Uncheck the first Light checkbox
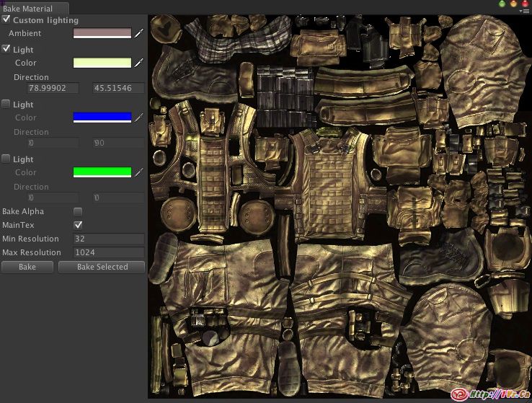Viewport: 532px width, 403px height. pyautogui.click(x=6, y=49)
